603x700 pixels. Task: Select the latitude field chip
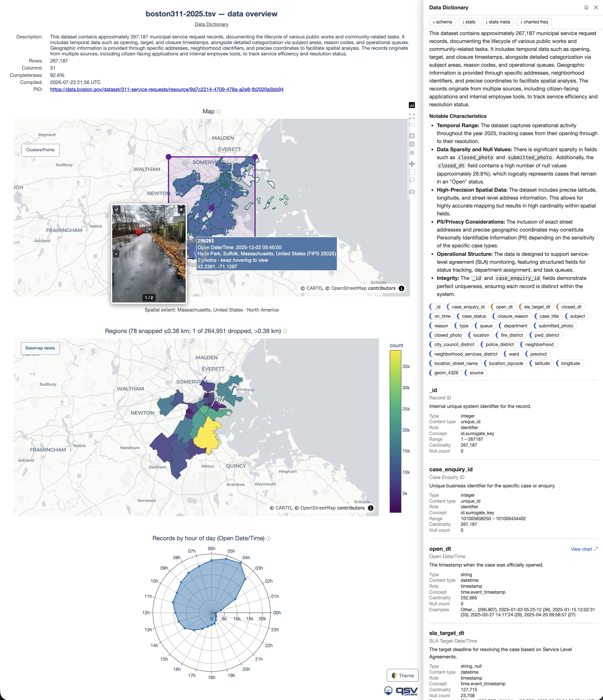pyautogui.click(x=542, y=364)
